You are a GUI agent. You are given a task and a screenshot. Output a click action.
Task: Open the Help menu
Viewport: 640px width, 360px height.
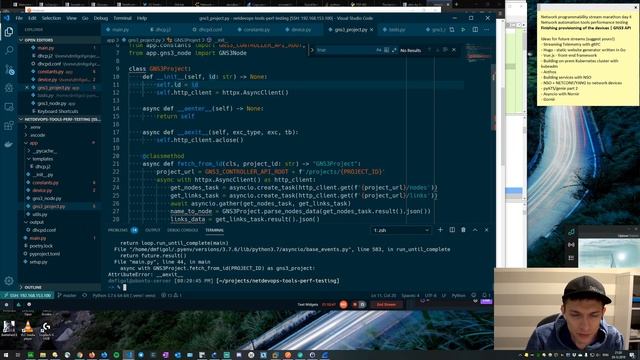pyautogui.click(x=142, y=18)
